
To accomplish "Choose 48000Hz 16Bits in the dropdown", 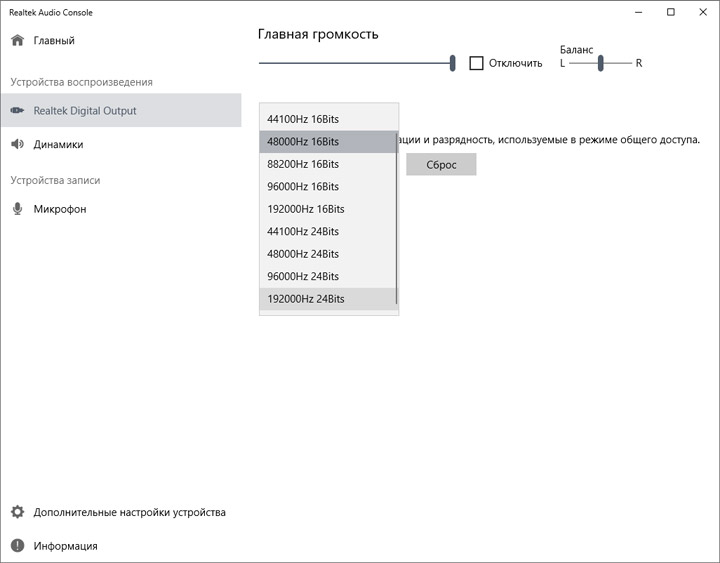I will (303, 142).
